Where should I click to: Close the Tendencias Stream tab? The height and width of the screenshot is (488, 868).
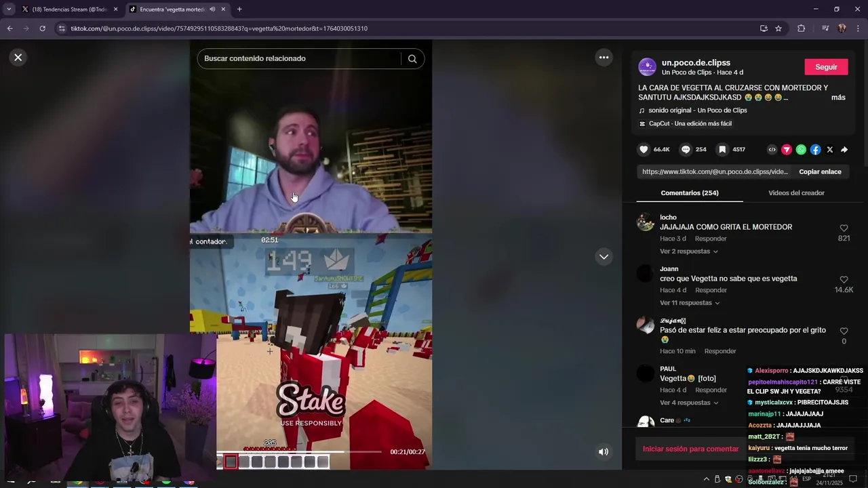pyautogui.click(x=115, y=9)
